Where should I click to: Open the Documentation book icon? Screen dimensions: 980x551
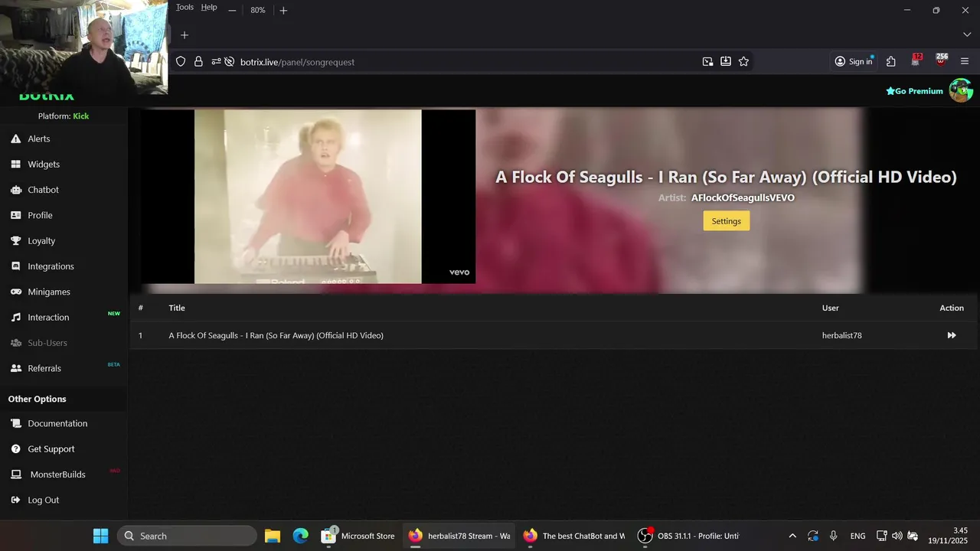[x=15, y=423]
